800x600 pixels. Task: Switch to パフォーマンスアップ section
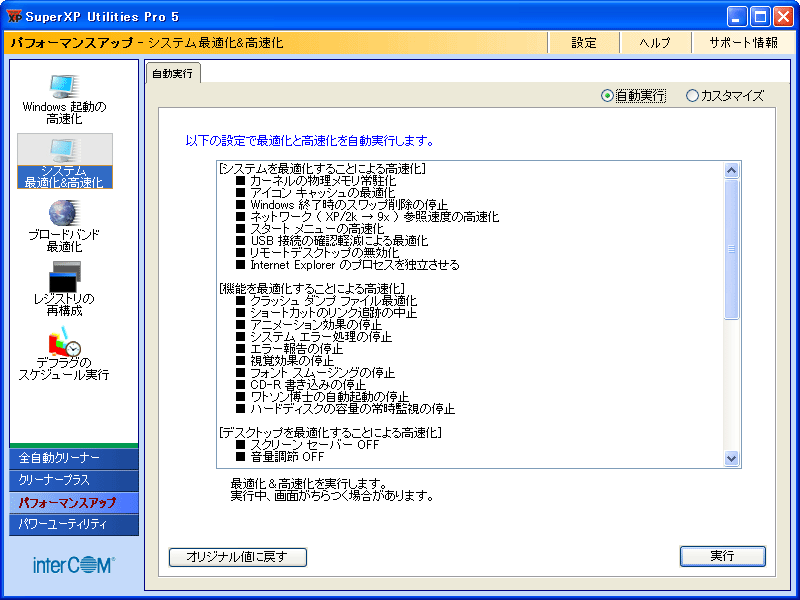[x=74, y=503]
